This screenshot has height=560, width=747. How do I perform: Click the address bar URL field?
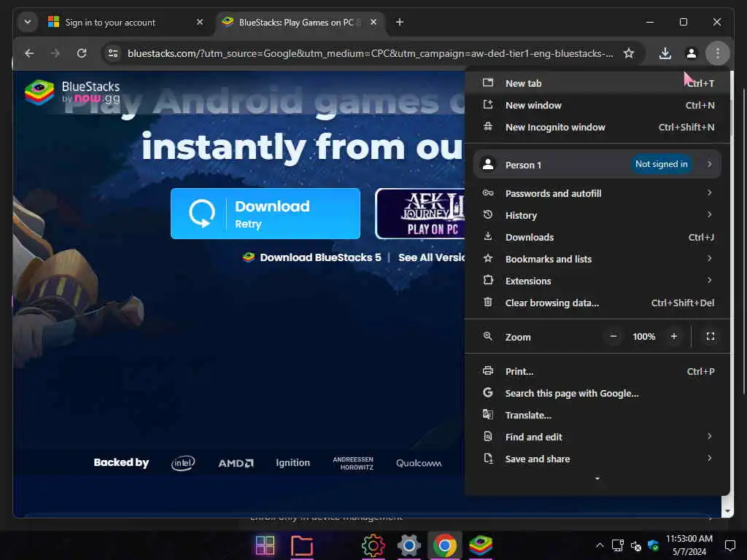(x=370, y=53)
